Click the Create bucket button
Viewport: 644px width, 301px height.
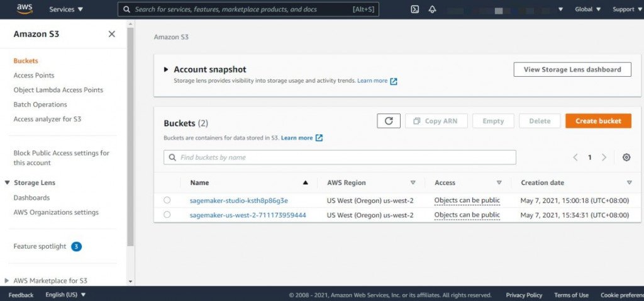click(x=598, y=121)
